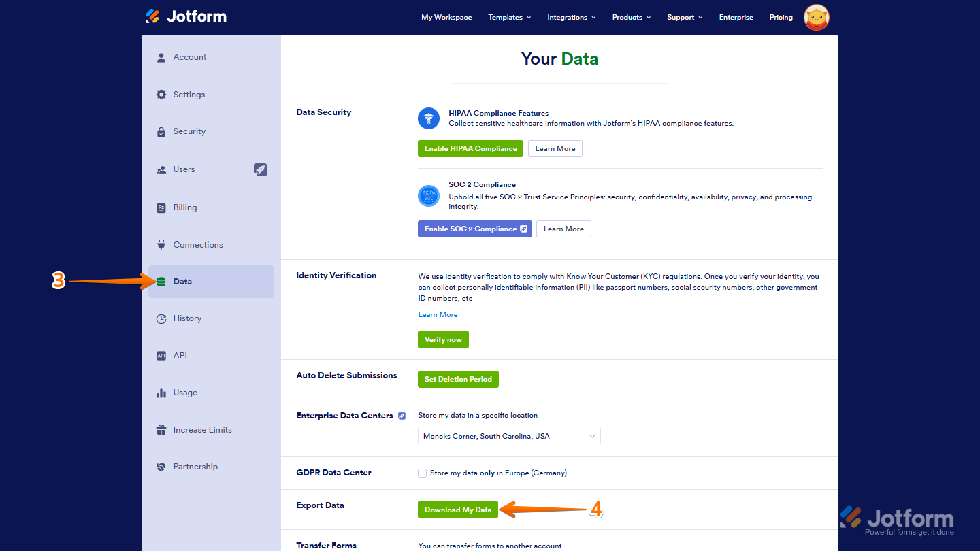Select the Account person icon in sidebar
Screen dimensions: 980x551
click(x=161, y=57)
